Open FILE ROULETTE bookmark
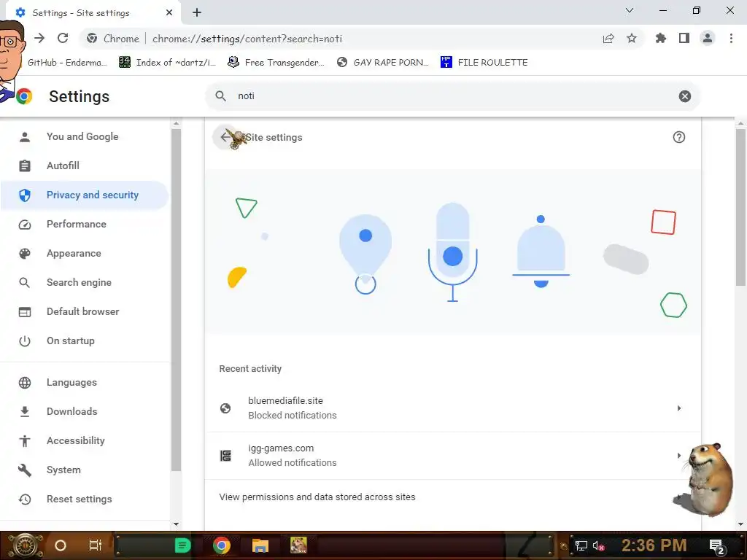Image resolution: width=747 pixels, height=560 pixels. click(484, 63)
